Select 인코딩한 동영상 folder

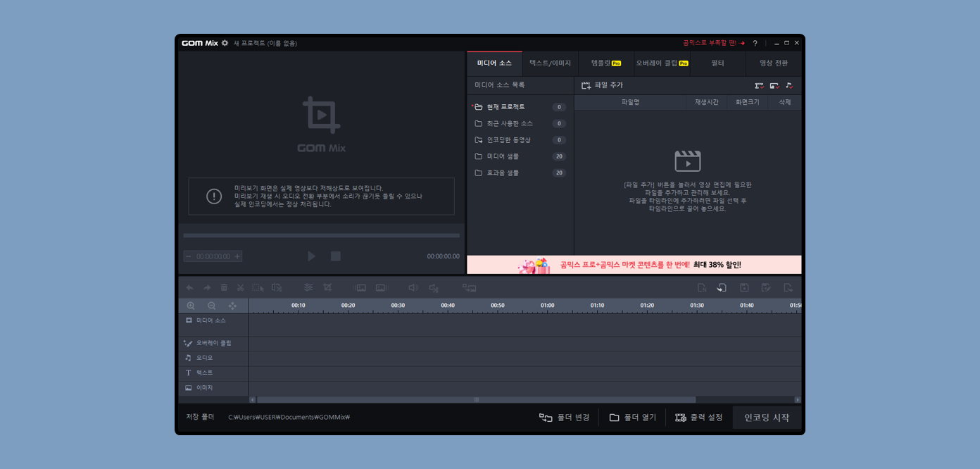point(520,140)
